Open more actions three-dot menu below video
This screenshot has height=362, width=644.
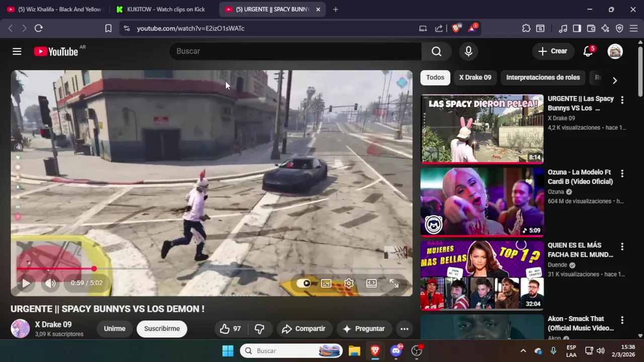click(404, 329)
